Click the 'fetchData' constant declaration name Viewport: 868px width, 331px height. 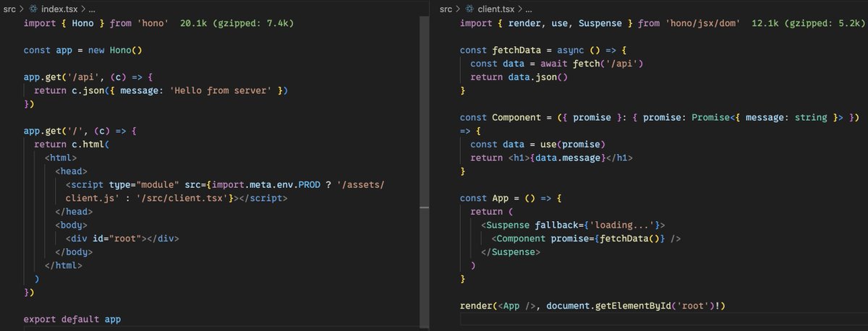(x=516, y=50)
